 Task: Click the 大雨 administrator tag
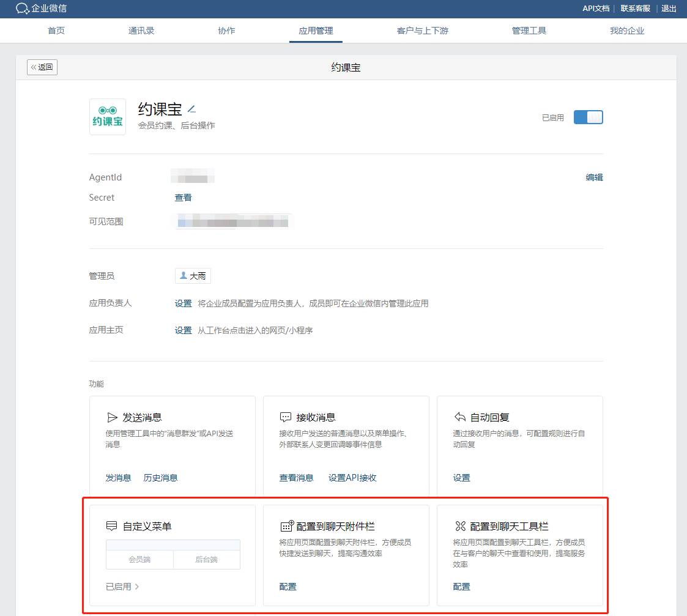coord(193,275)
